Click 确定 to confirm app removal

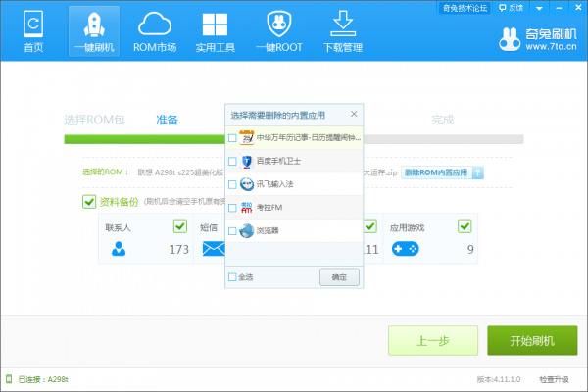point(339,277)
